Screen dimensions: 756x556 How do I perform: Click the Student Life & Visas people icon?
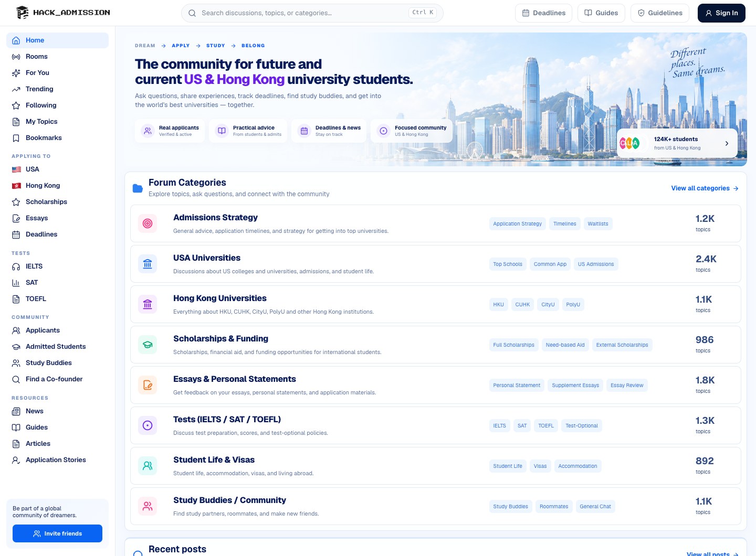(x=148, y=466)
